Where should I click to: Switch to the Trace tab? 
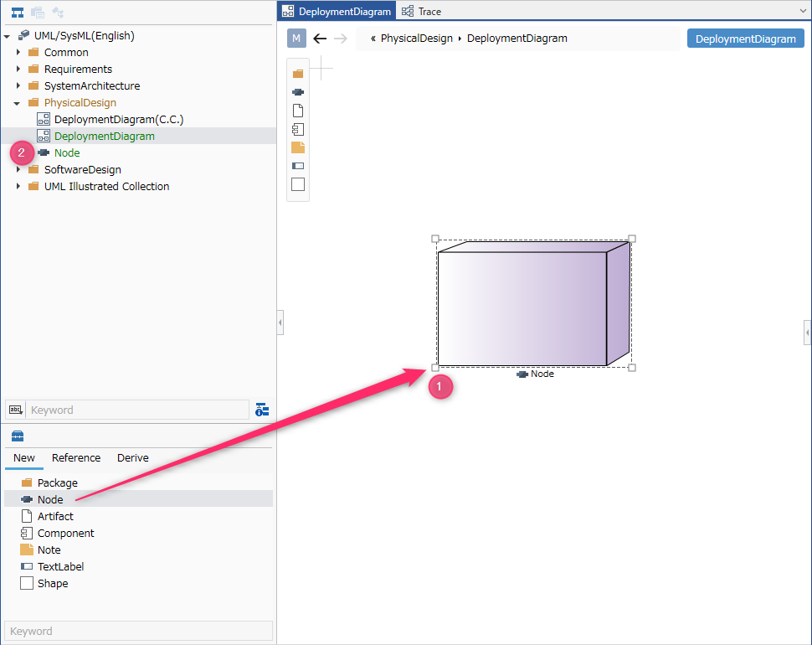pyautogui.click(x=422, y=11)
